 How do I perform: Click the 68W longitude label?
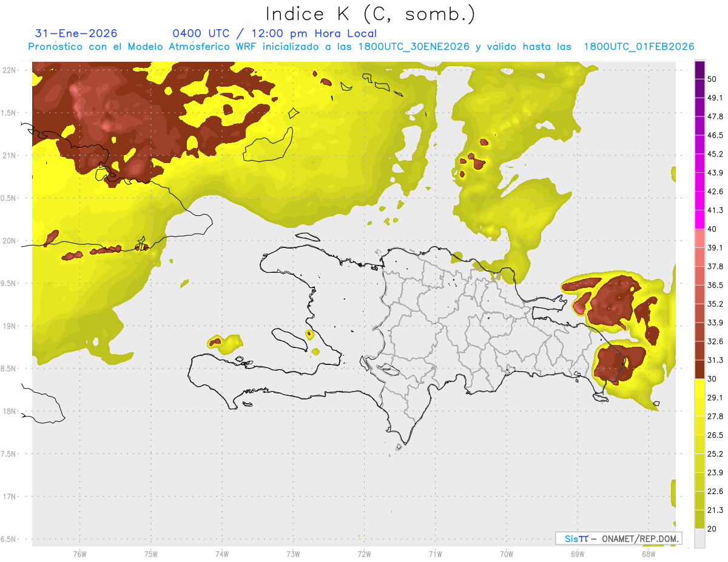(648, 554)
